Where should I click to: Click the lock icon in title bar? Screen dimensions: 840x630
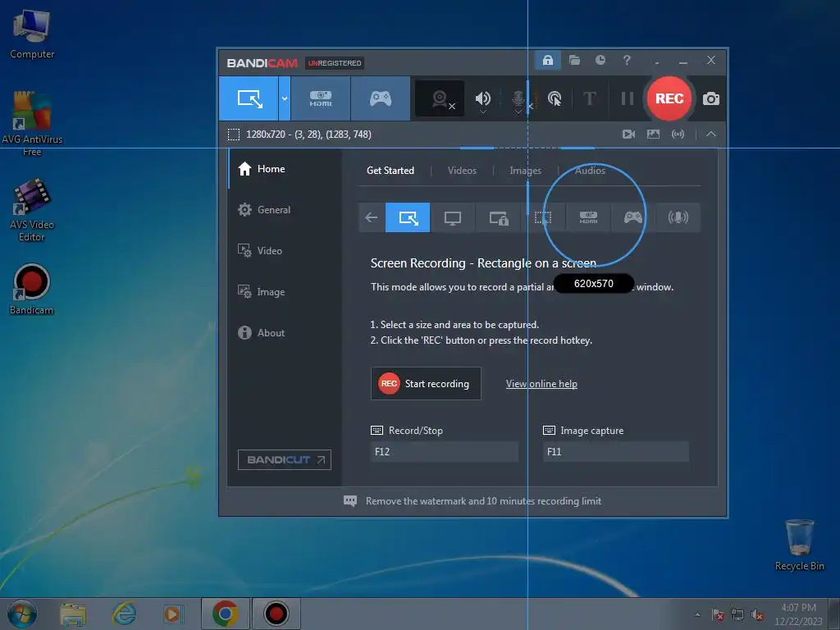click(547, 60)
